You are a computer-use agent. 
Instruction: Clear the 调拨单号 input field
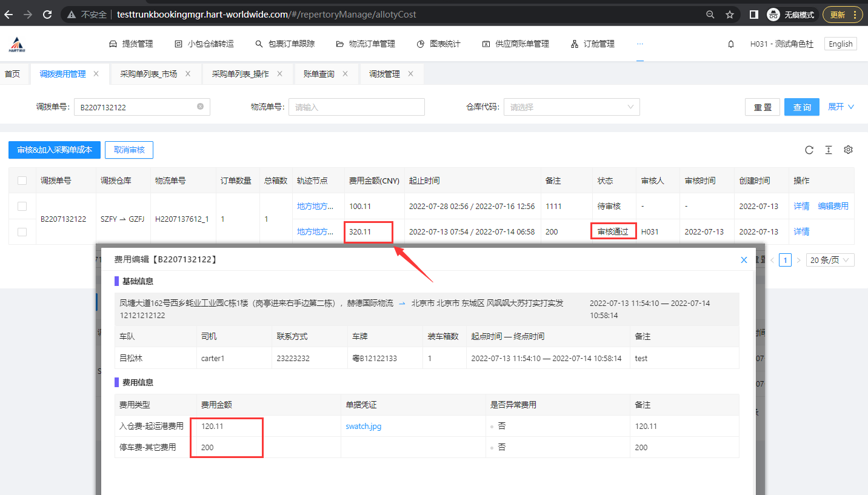click(200, 107)
